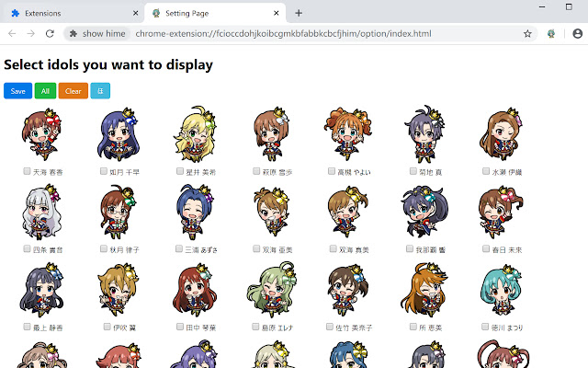Toggle the 秋月 律子 checkbox
Image resolution: width=588 pixels, height=368 pixels.
click(x=104, y=248)
